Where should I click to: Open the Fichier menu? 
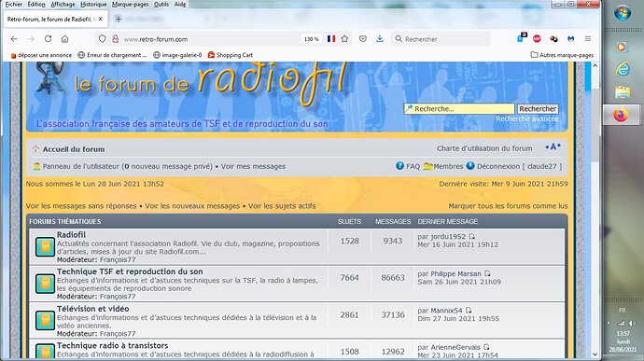[14, 4]
